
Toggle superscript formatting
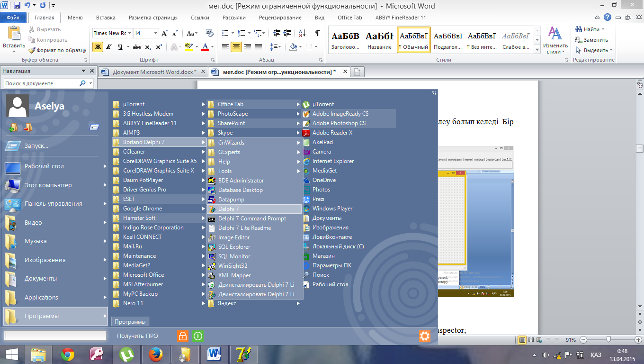point(159,47)
